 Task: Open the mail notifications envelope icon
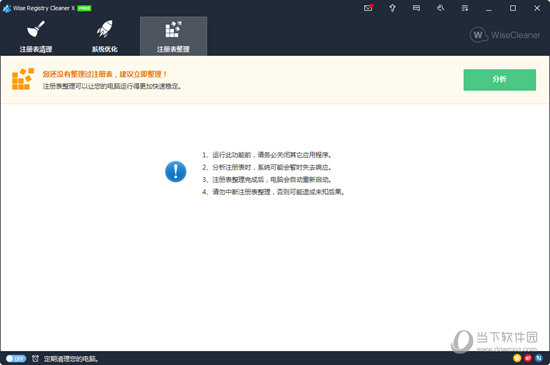point(368,8)
